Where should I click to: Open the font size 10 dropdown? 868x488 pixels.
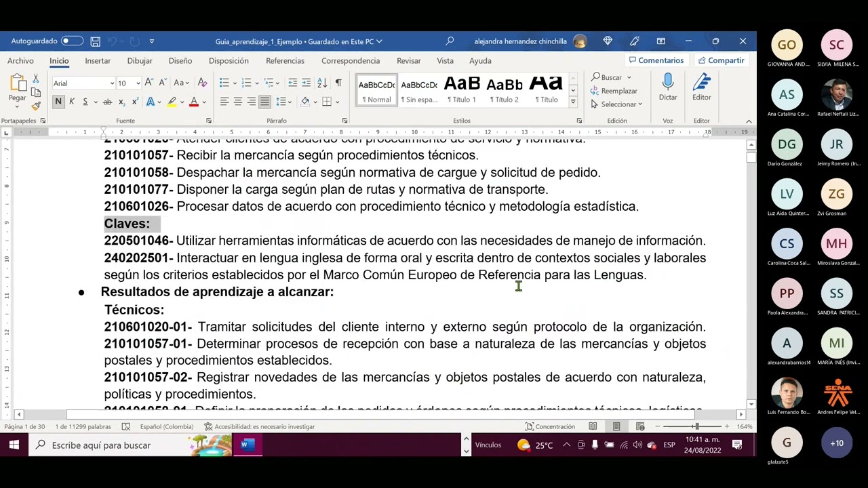(x=138, y=83)
